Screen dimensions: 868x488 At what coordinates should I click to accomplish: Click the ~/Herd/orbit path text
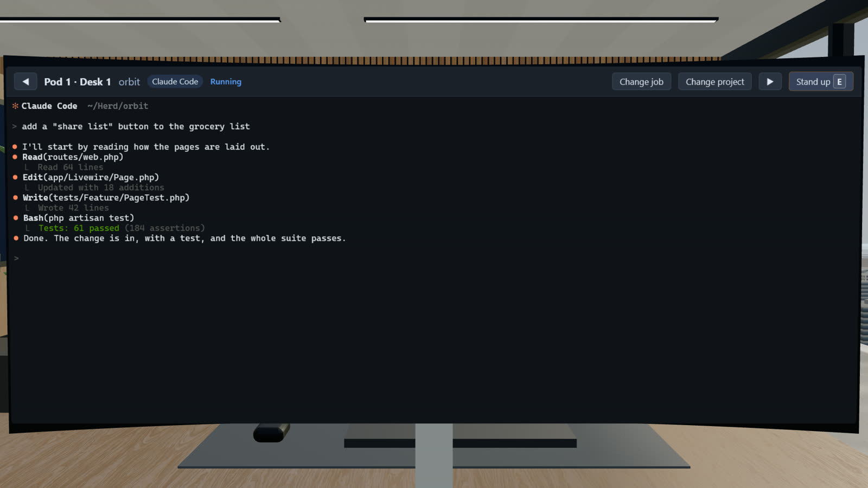(x=118, y=106)
